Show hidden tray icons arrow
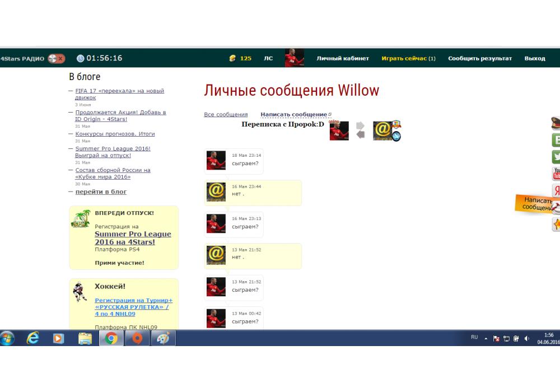The height and width of the screenshot is (392, 560). pyautogui.click(x=486, y=338)
